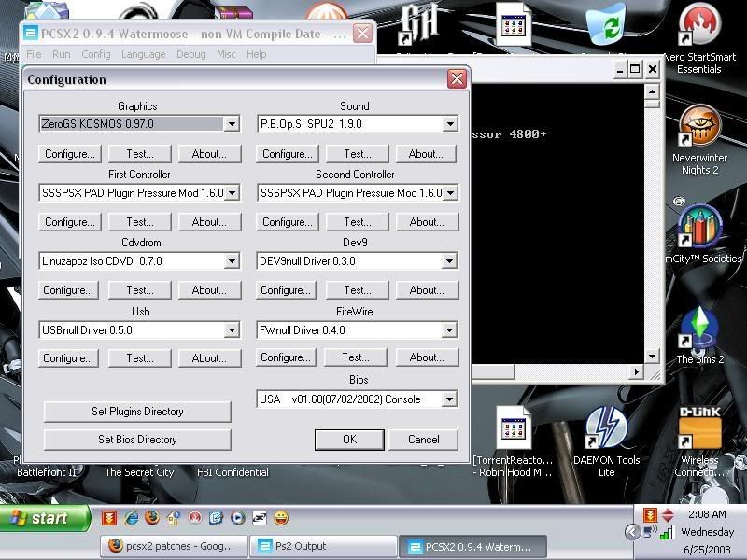Click the wireless computer tray icon

[650, 531]
